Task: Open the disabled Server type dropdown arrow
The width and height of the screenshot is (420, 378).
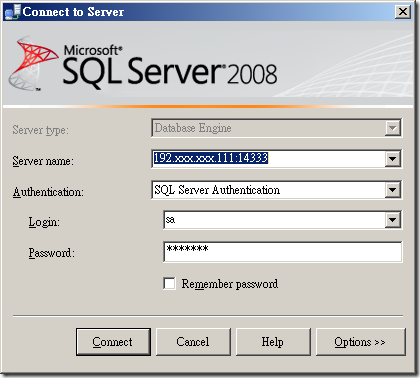Action: 392,128
